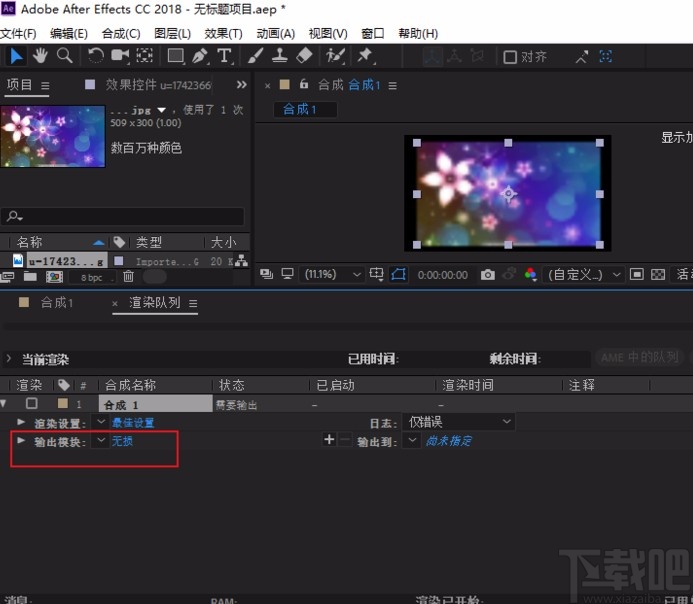Click the 无损 output module link

pyautogui.click(x=122, y=441)
